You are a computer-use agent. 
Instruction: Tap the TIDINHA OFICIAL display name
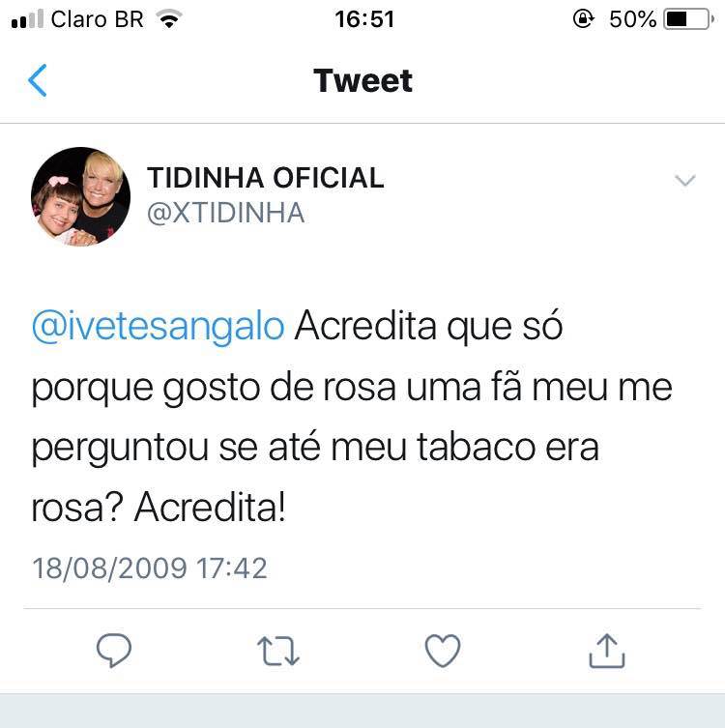265,178
